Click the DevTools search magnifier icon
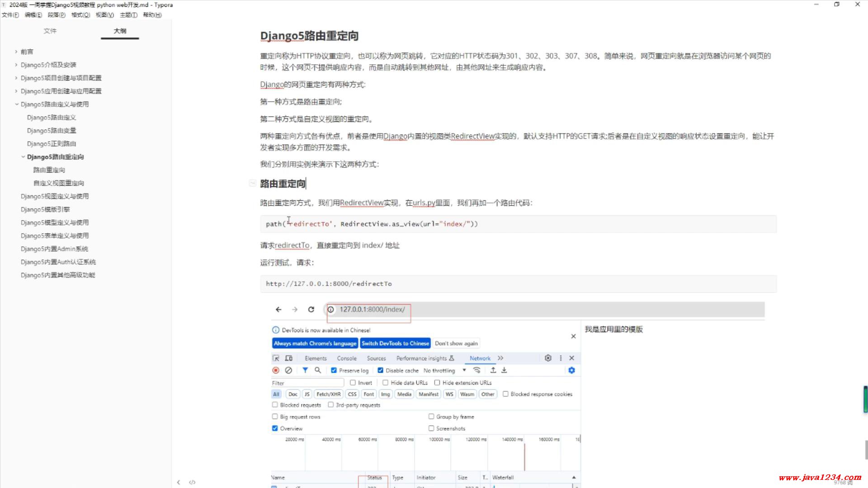 [x=318, y=370]
